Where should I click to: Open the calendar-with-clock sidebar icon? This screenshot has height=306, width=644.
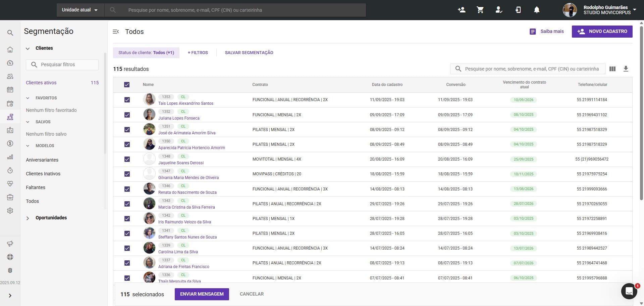10,103
